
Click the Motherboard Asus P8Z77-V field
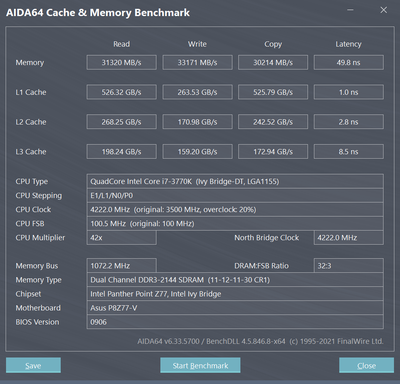point(235,308)
